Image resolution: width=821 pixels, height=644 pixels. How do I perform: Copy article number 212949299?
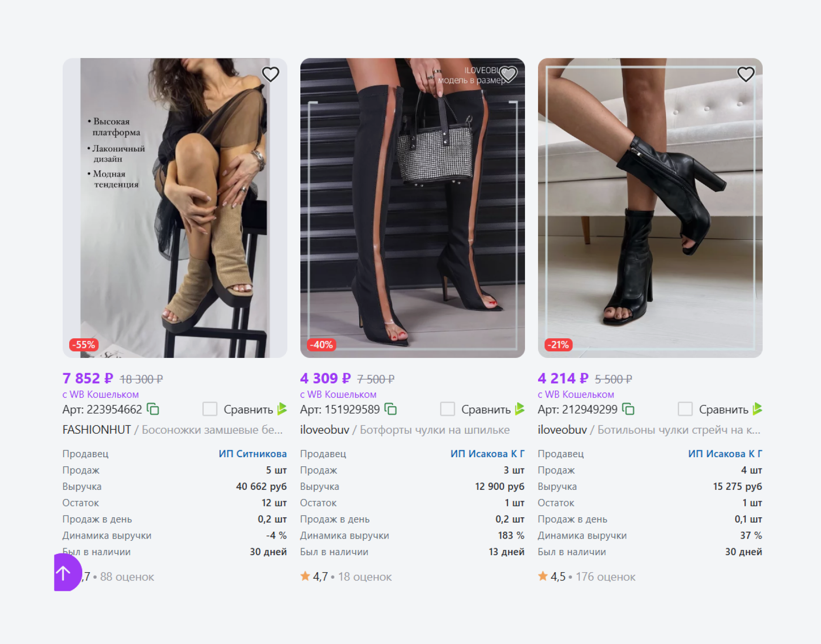(628, 409)
